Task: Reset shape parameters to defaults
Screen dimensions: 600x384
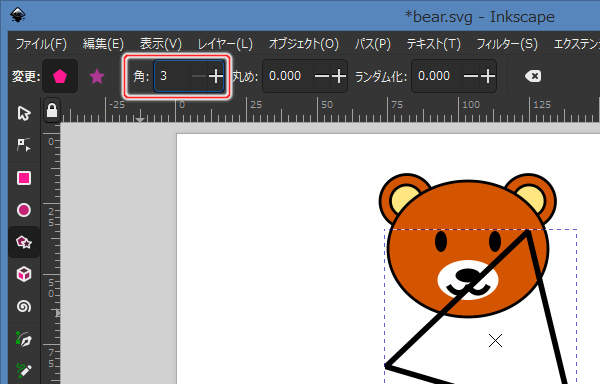Action: (533, 76)
